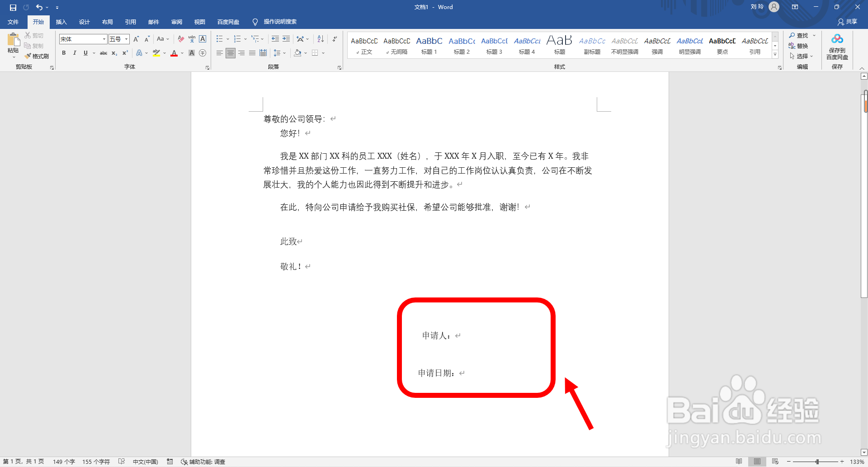Apply the Format Painter tool
Screen dimensions: 868x467
pos(37,56)
